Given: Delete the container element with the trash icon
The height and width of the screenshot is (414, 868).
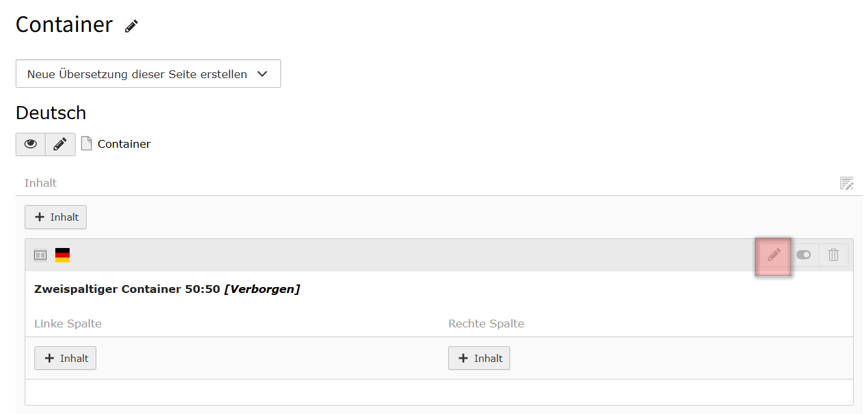Looking at the screenshot, I should point(834,255).
